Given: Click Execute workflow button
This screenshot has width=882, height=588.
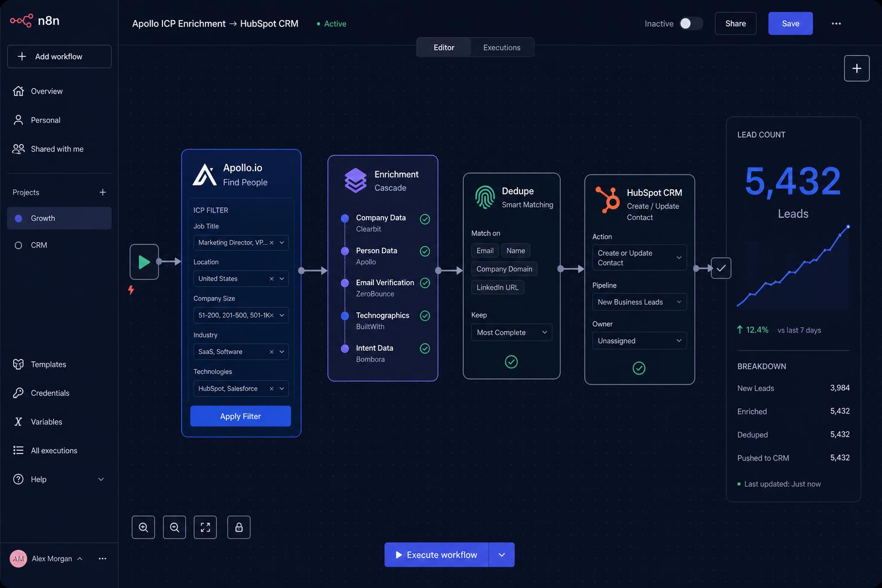Looking at the screenshot, I should pos(436,555).
